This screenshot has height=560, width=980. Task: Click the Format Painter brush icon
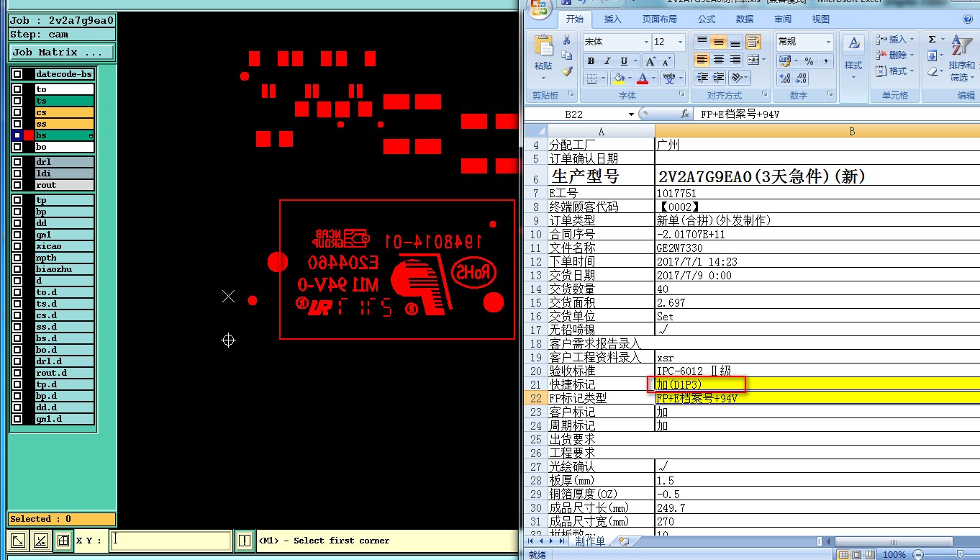pos(566,72)
